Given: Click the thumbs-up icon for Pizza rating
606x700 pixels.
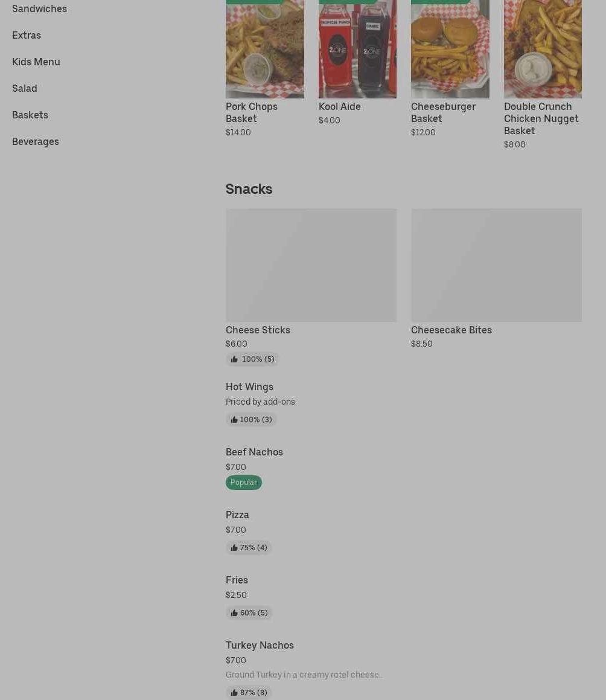Looking at the screenshot, I should point(234,548).
